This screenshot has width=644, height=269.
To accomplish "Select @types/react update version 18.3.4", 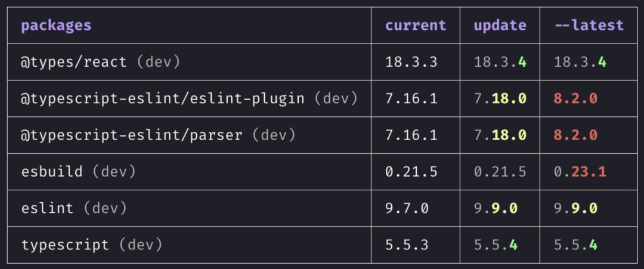I will pos(500,62).
